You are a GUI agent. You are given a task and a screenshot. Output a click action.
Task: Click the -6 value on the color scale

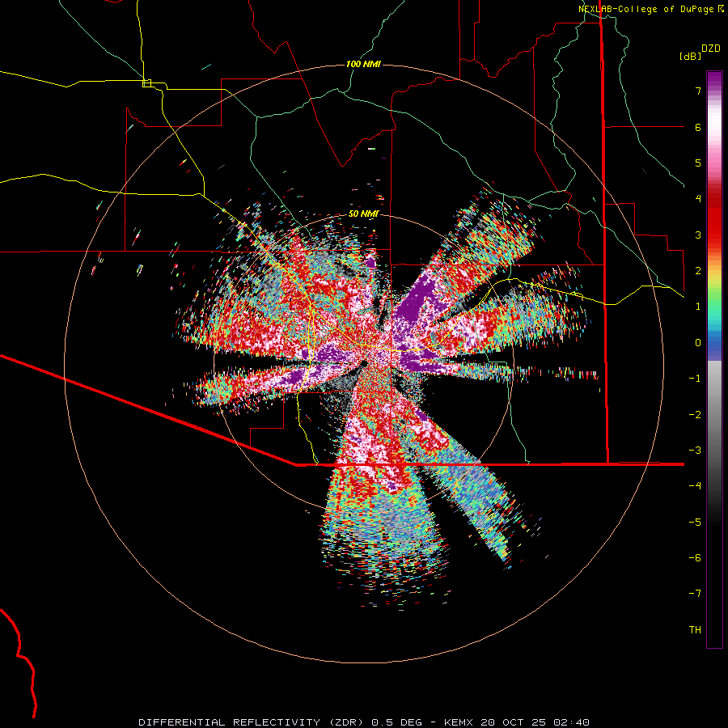(695, 558)
